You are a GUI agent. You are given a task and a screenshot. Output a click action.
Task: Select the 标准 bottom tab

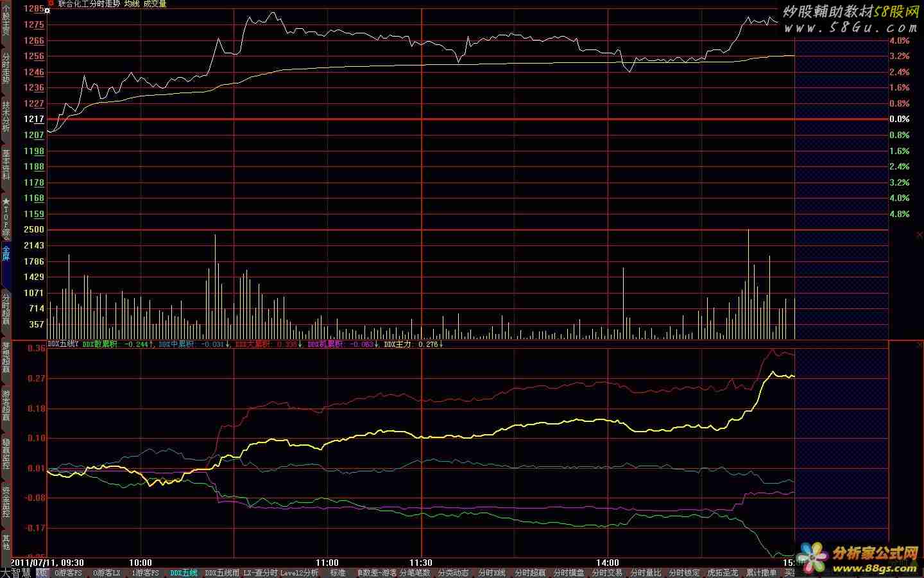tap(338, 573)
